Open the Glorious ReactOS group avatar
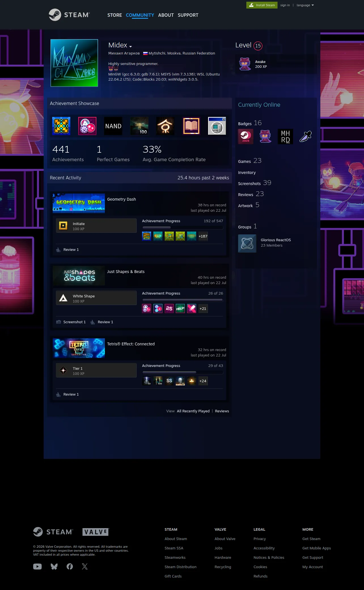 coord(247,243)
